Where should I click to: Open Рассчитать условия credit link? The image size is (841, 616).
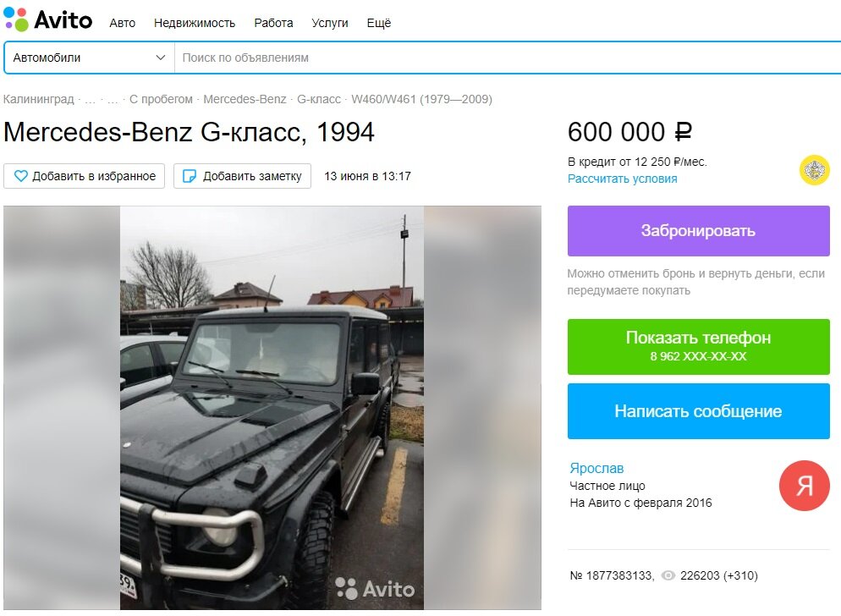click(x=622, y=179)
